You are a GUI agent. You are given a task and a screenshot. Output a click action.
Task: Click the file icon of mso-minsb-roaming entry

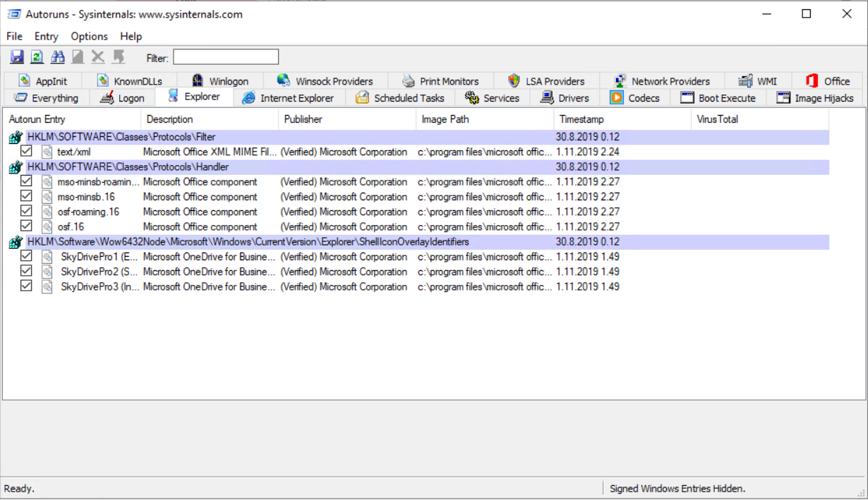pyautogui.click(x=47, y=182)
